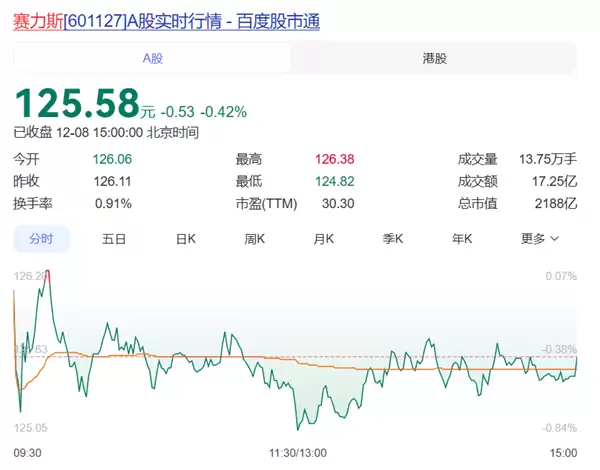Select the 五日 chart tab
Viewport: 600px width, 470px height.
coord(114,239)
